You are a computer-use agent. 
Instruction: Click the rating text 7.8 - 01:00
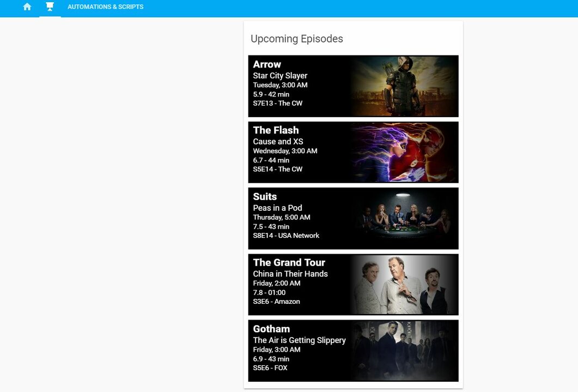coord(269,292)
